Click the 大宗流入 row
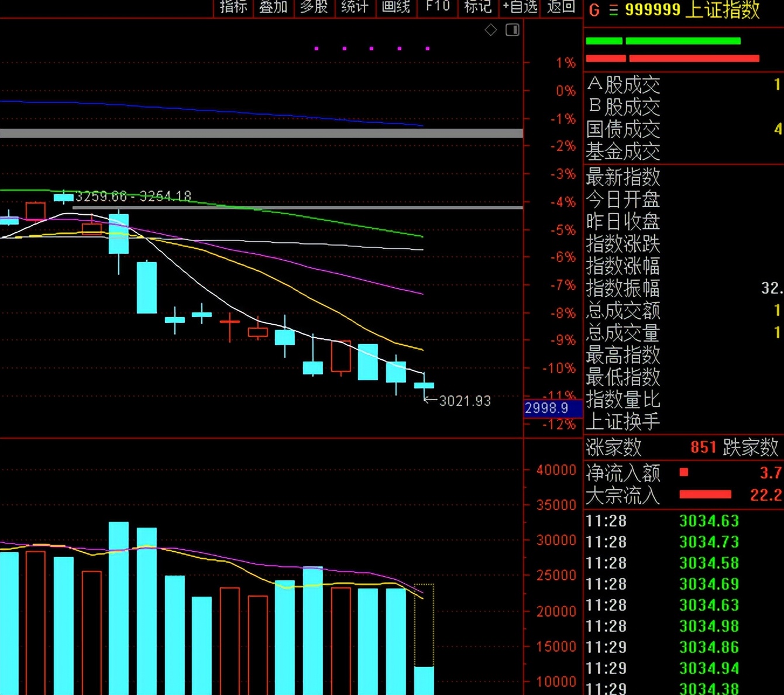The width and height of the screenshot is (784, 695). (684, 495)
